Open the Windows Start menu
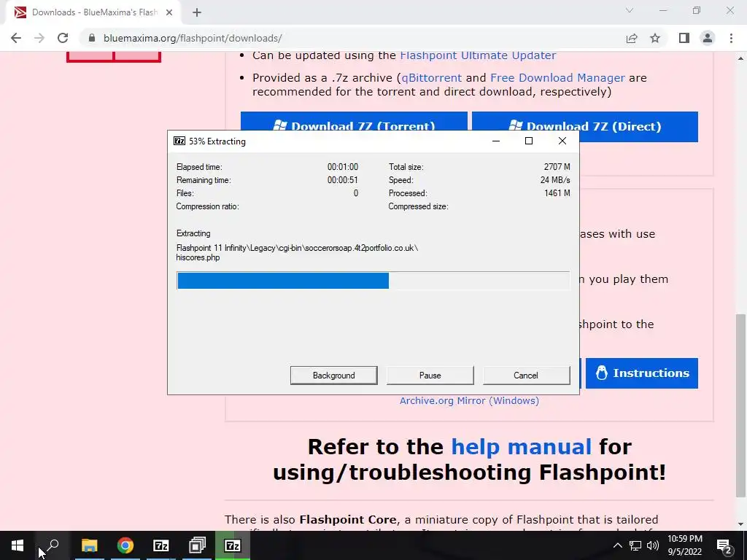The width and height of the screenshot is (747, 560). 18,545
